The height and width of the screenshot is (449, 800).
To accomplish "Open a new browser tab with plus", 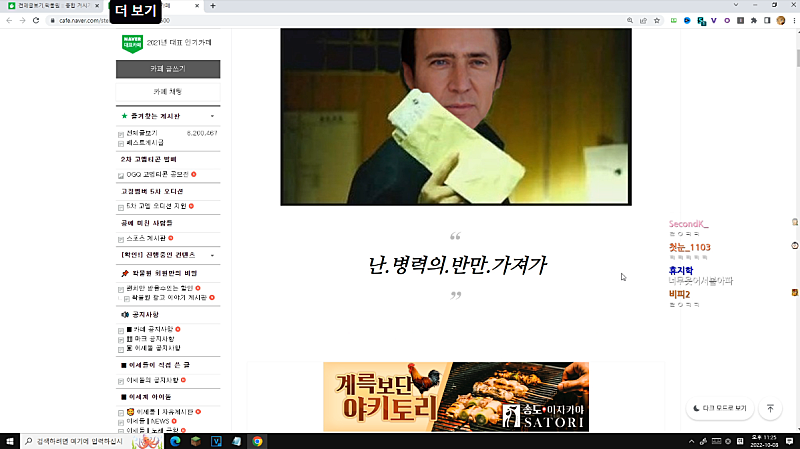I will (213, 6).
